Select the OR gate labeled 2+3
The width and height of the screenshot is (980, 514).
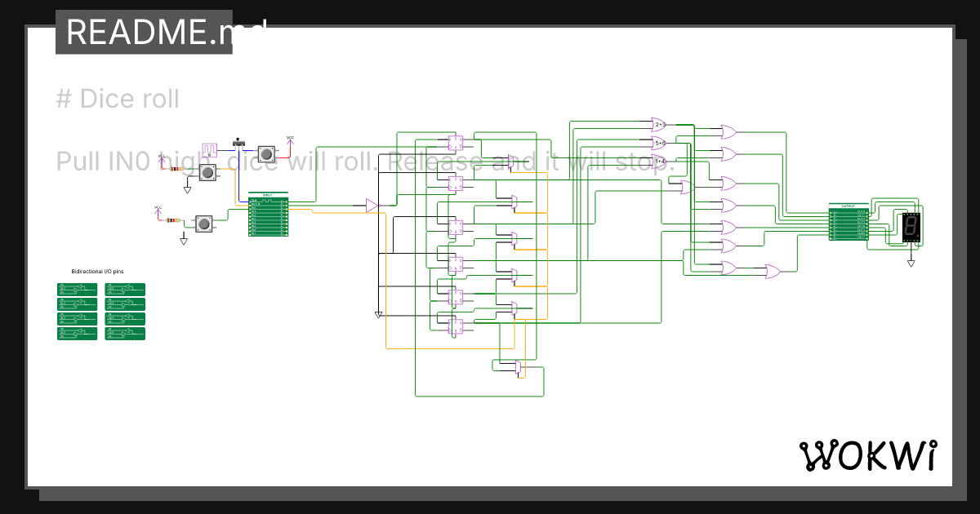pyautogui.click(x=659, y=125)
